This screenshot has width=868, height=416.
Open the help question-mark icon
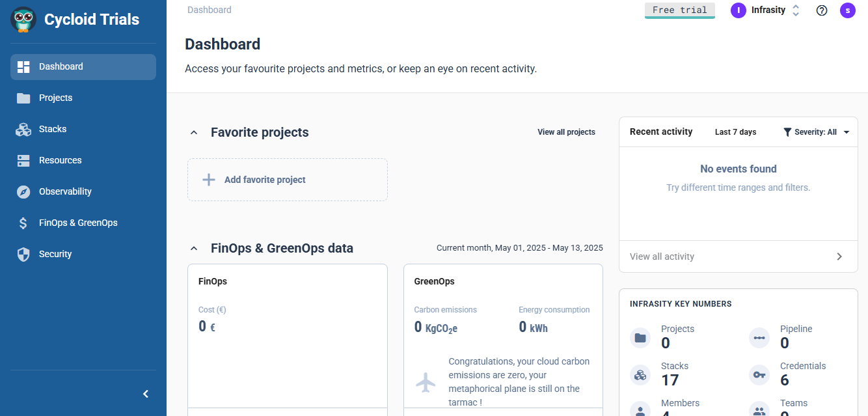tap(821, 10)
